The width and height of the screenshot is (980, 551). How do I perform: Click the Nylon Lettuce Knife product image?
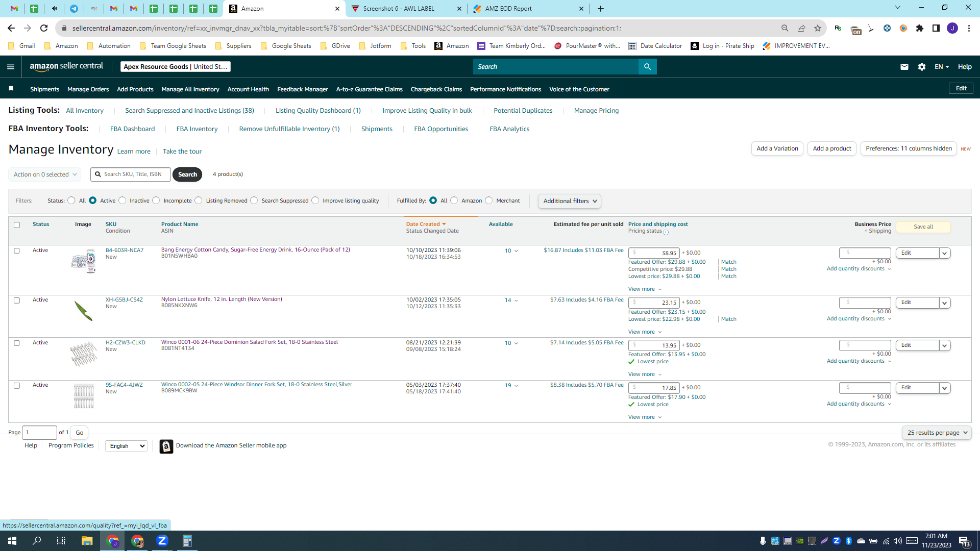point(84,311)
